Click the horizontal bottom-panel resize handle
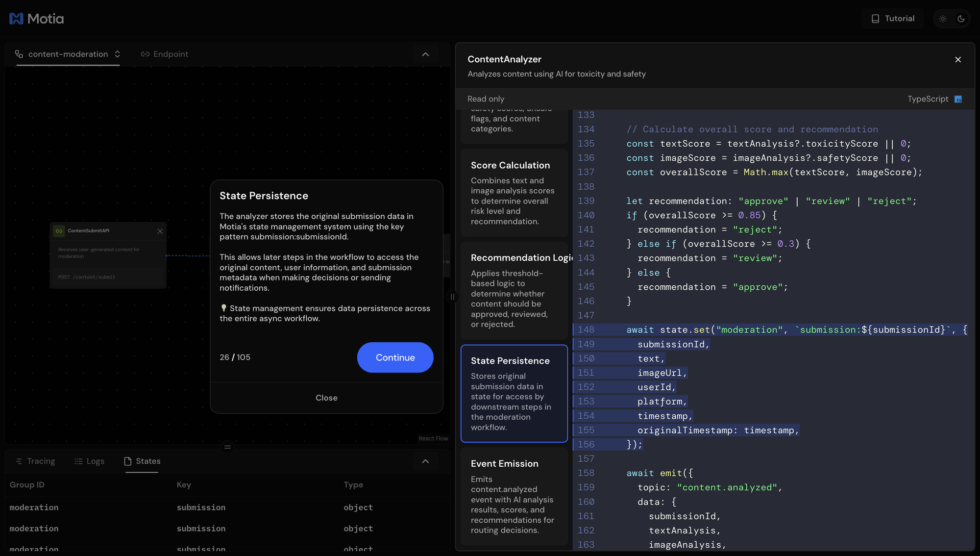Image resolution: width=980 pixels, height=556 pixels. point(227,447)
